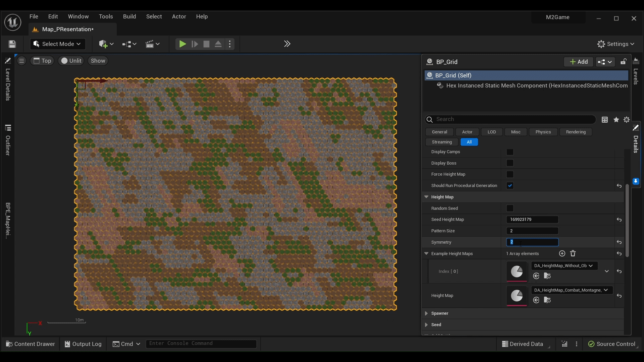Screen dimensions: 644x362
Task: Use selected asset arrow for Index 0
Action: pos(536,276)
